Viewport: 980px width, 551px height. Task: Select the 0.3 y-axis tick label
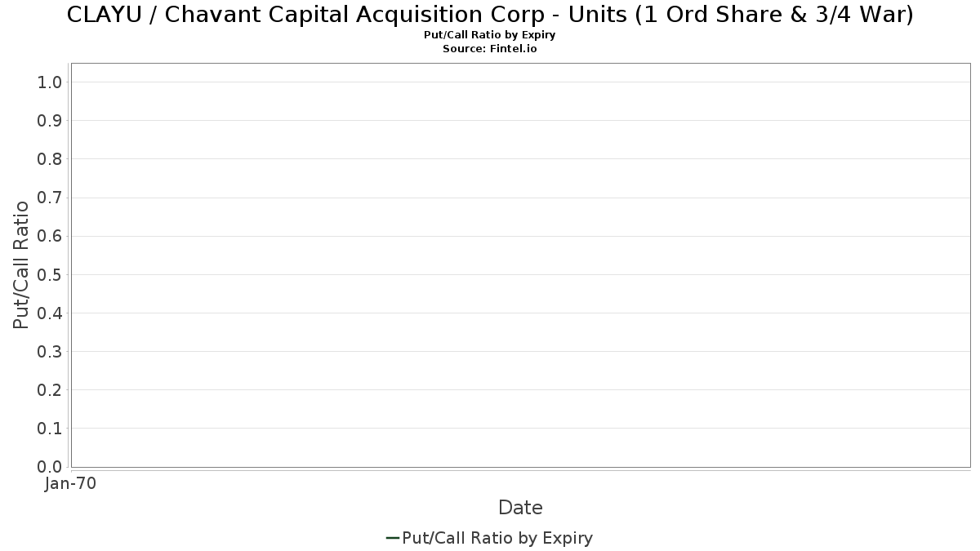click(x=50, y=352)
